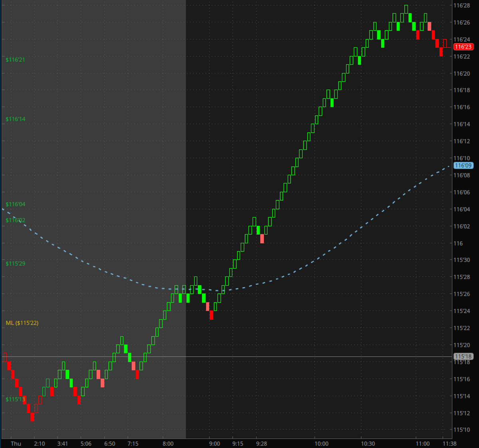Click the $116'02 green level label
The height and width of the screenshot is (448, 479).
tap(15, 220)
